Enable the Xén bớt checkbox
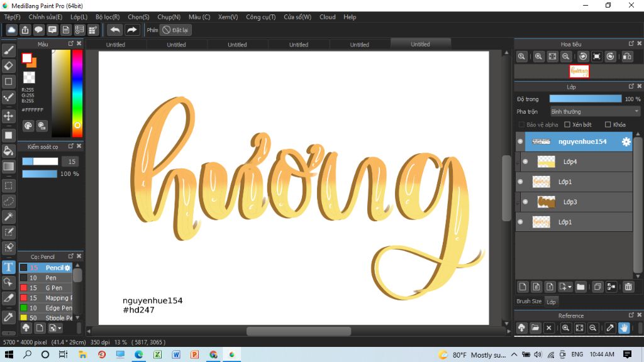644x362 pixels. (x=567, y=124)
